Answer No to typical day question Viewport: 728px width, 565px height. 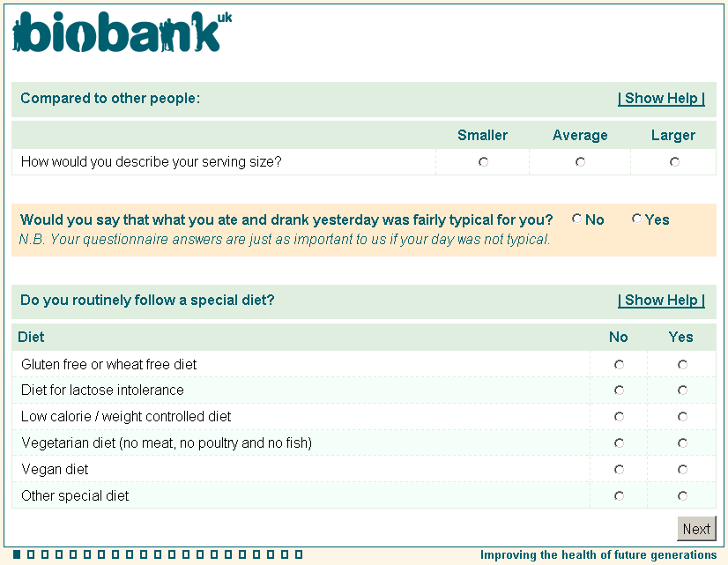pos(576,219)
